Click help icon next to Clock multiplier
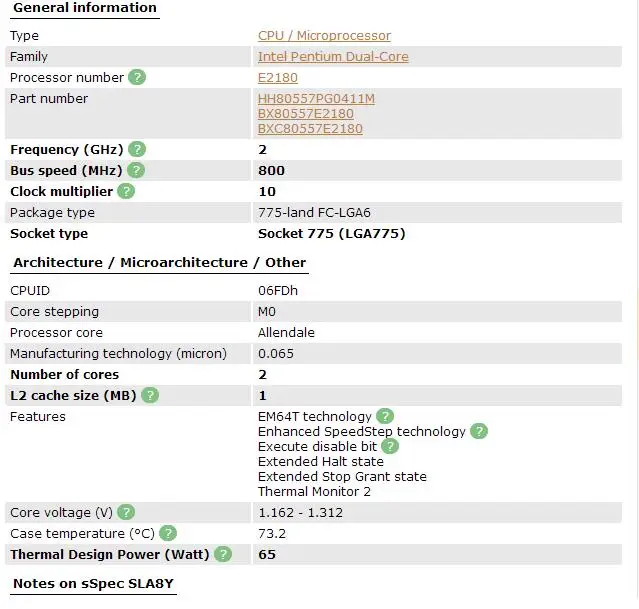 pyautogui.click(x=126, y=191)
